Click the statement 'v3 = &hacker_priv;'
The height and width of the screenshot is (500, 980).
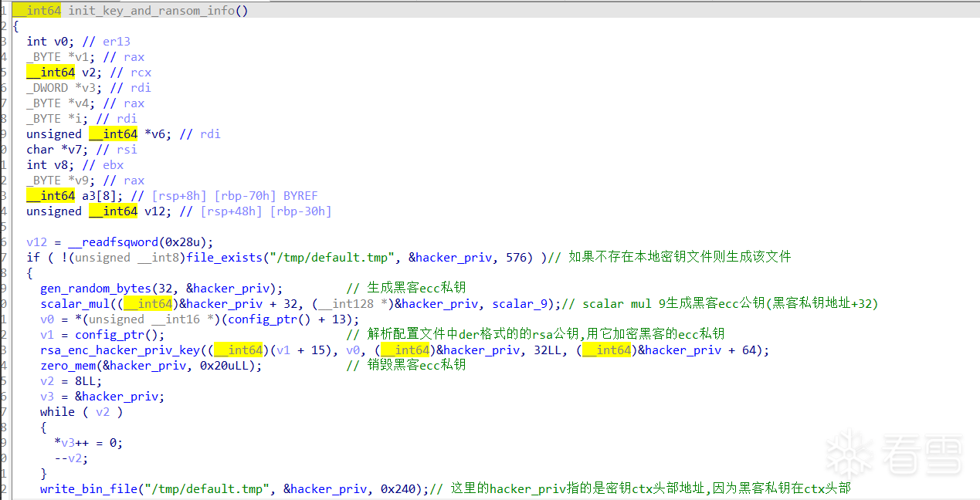[x=103, y=397]
